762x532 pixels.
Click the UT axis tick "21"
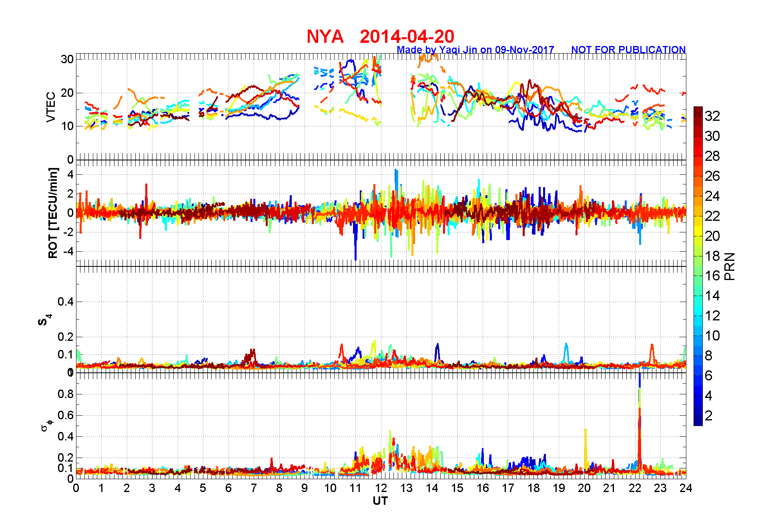pos(610,488)
